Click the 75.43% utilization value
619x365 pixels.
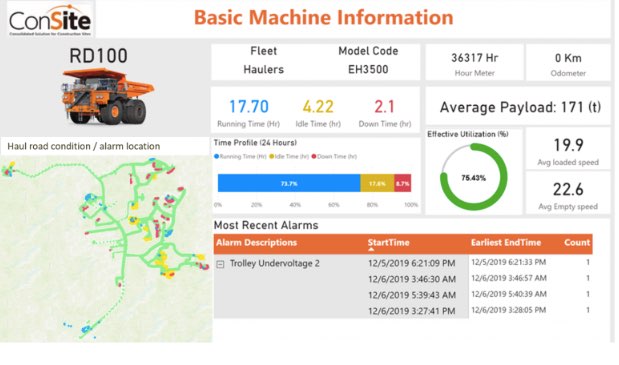[x=474, y=178]
